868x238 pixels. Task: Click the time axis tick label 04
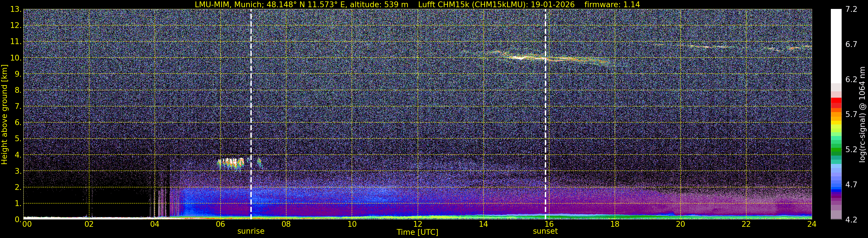[x=155, y=224]
